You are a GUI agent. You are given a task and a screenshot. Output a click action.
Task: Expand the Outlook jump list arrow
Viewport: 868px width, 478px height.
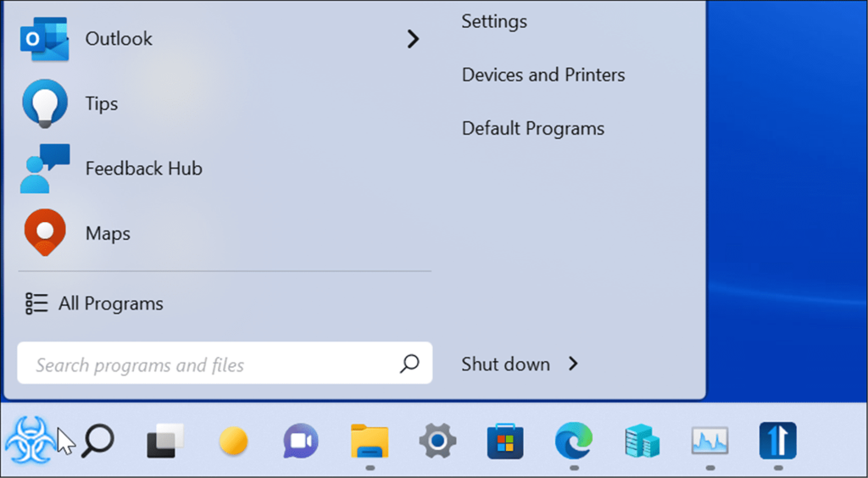click(x=413, y=39)
